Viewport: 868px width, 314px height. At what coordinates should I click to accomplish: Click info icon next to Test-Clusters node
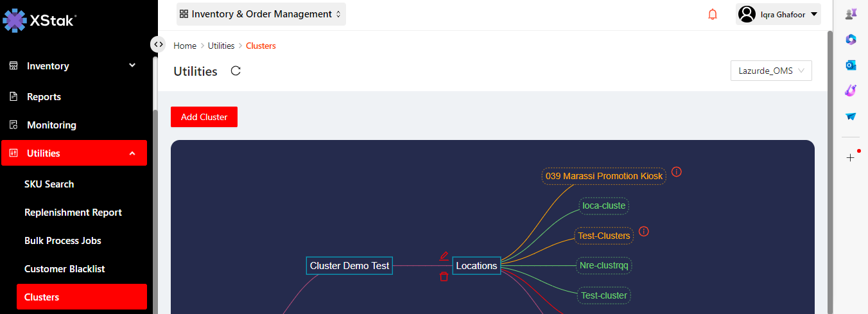click(x=644, y=231)
